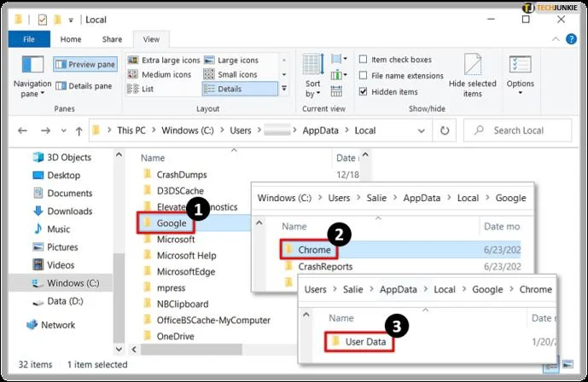The image size is (588, 382).
Task: Select 3D Objects in navigation pane
Action: tap(62, 157)
